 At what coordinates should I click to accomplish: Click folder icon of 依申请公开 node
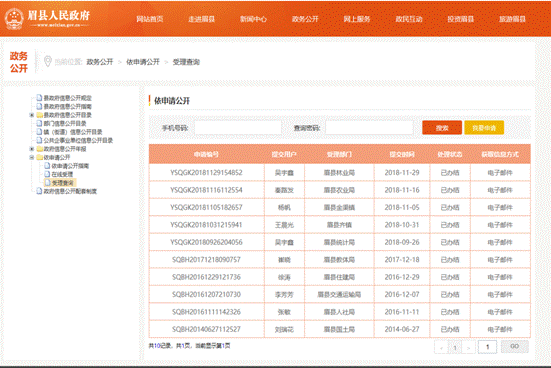pyautogui.click(x=40, y=157)
